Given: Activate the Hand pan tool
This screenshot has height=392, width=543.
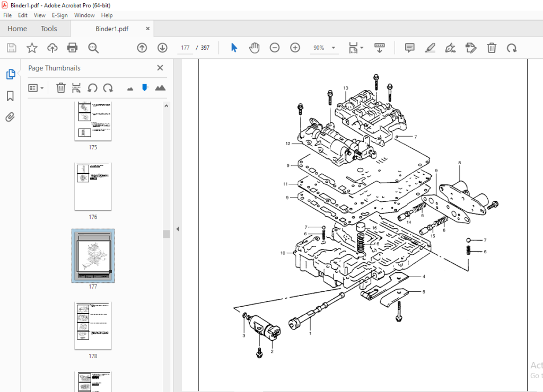Looking at the screenshot, I should 254,48.
